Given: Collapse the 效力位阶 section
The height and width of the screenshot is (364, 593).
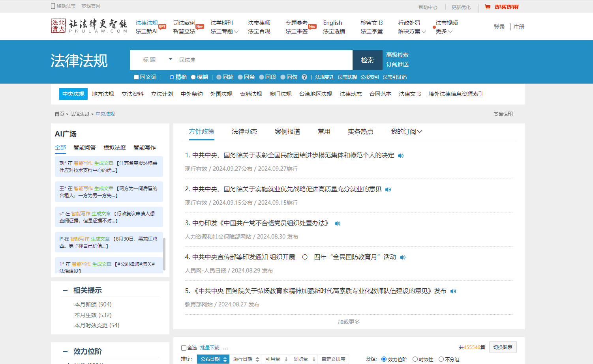Looking at the screenshot, I should tap(65, 351).
